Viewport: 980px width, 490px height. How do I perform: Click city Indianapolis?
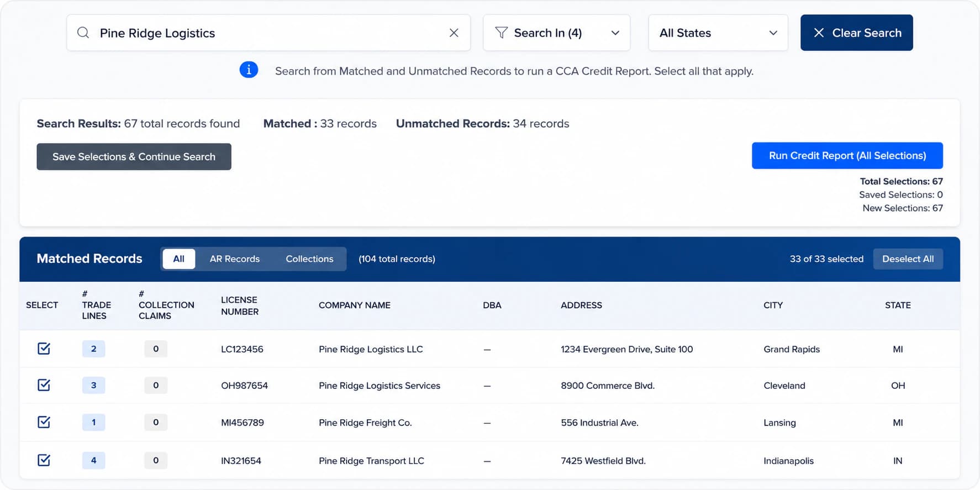point(788,461)
